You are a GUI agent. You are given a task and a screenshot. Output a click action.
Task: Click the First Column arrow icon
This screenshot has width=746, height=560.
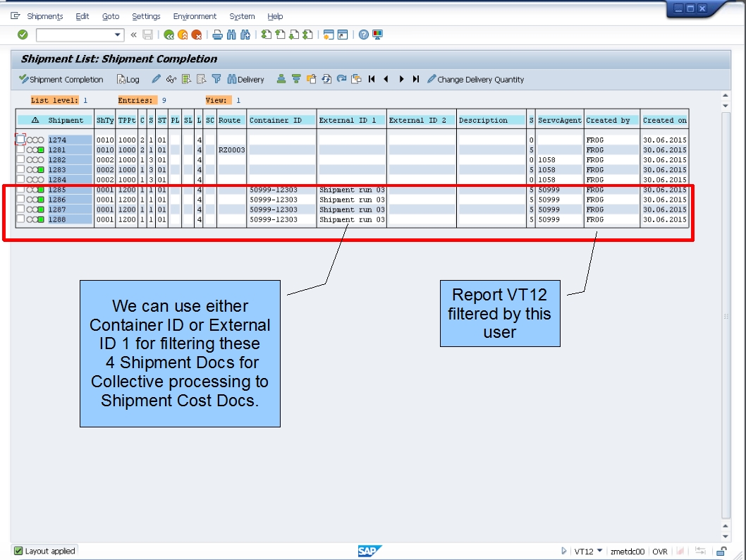pyautogui.click(x=372, y=79)
